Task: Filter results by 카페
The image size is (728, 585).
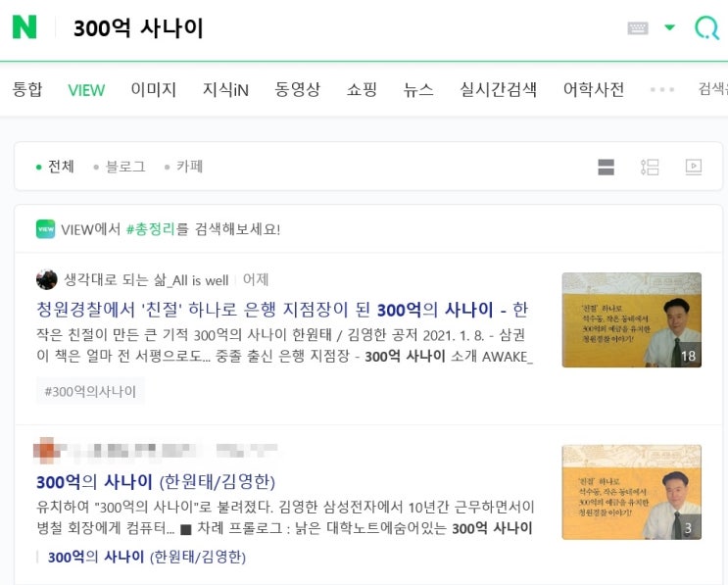Action: coord(184,167)
